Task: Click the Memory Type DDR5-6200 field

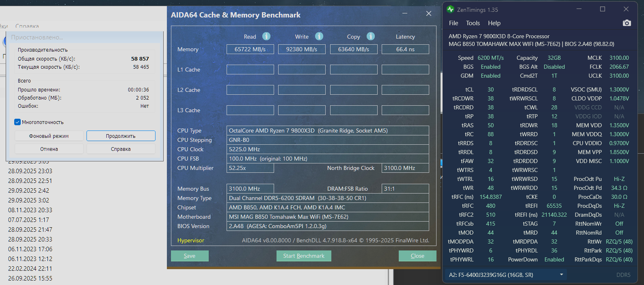Action: [328, 198]
